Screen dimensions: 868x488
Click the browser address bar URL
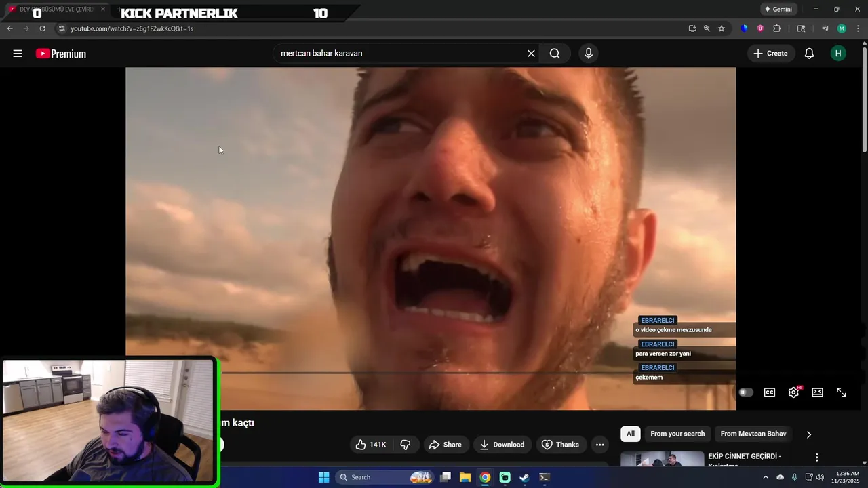pyautogui.click(x=132, y=28)
